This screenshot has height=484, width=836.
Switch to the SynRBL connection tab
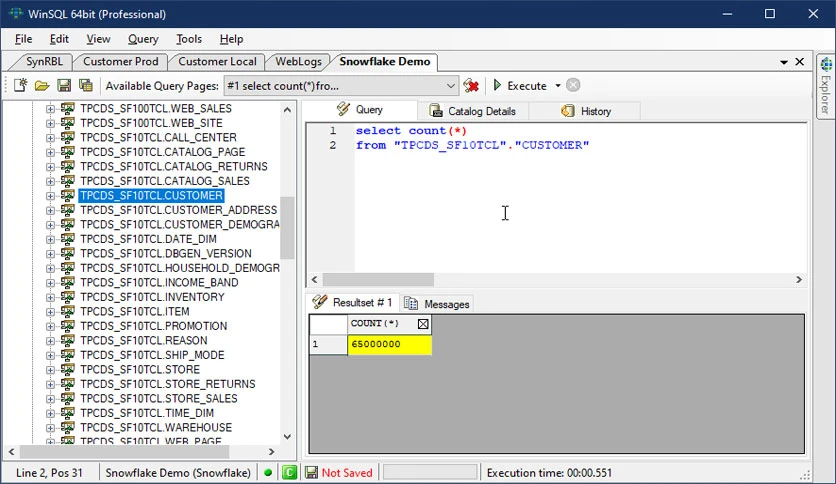point(44,62)
